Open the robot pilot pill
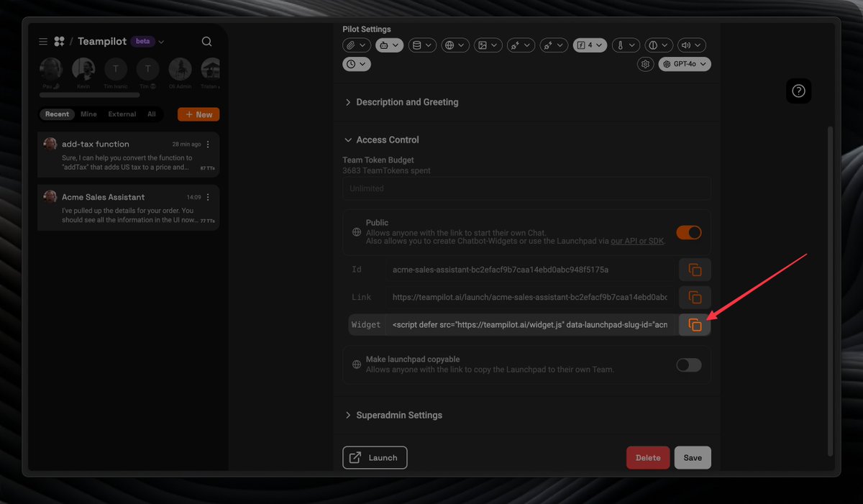 pos(391,45)
